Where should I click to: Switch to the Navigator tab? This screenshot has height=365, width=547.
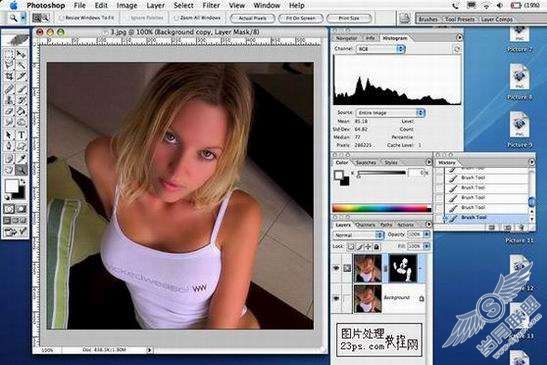pos(346,38)
